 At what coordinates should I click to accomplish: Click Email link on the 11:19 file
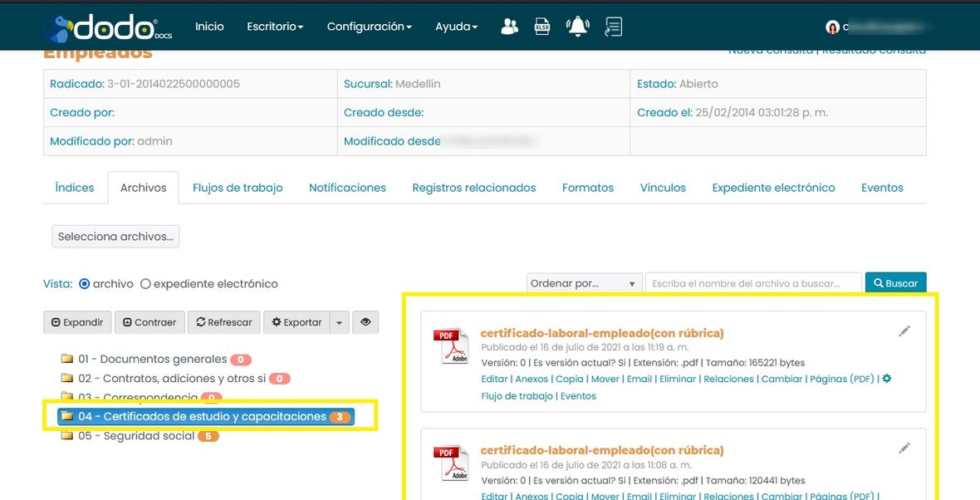point(639,379)
